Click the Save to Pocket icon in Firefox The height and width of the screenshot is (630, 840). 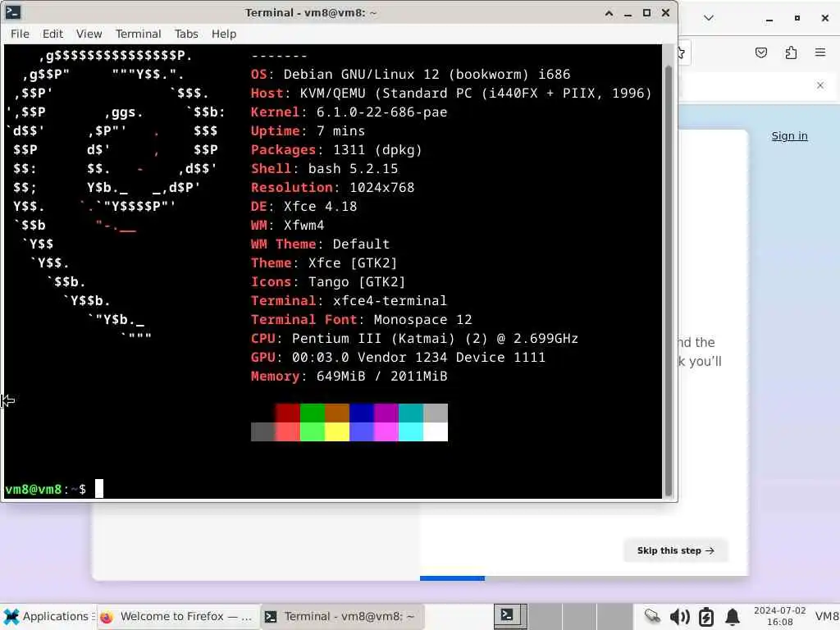(760, 52)
